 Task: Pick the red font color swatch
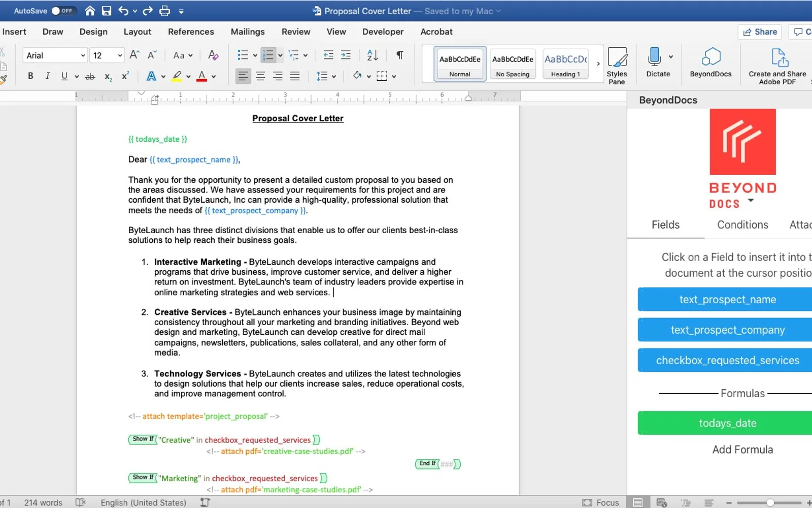(202, 76)
